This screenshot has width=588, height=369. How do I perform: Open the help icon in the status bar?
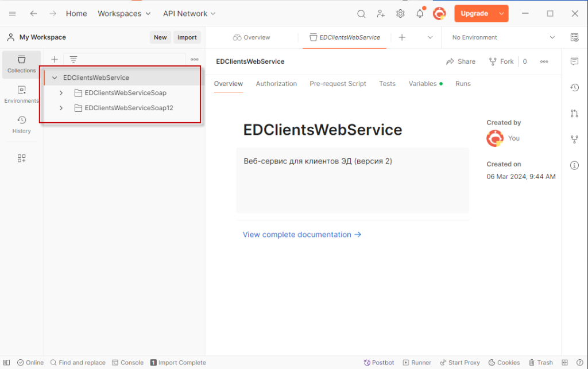pos(580,362)
